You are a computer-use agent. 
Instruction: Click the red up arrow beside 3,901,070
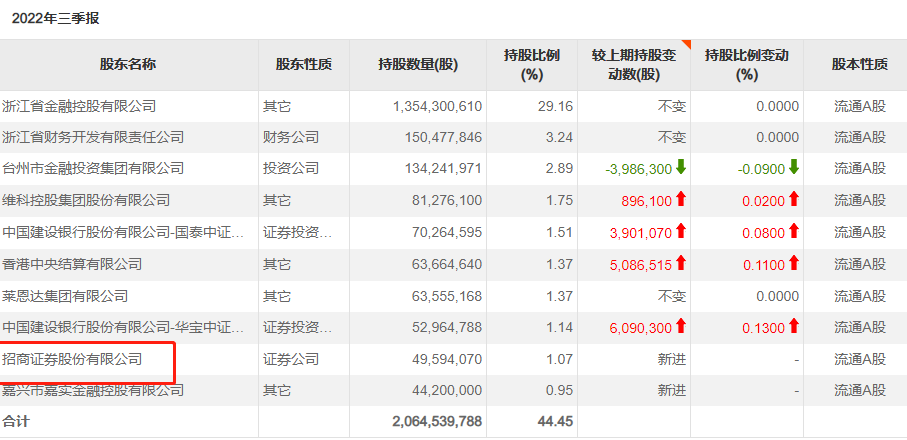(x=680, y=232)
